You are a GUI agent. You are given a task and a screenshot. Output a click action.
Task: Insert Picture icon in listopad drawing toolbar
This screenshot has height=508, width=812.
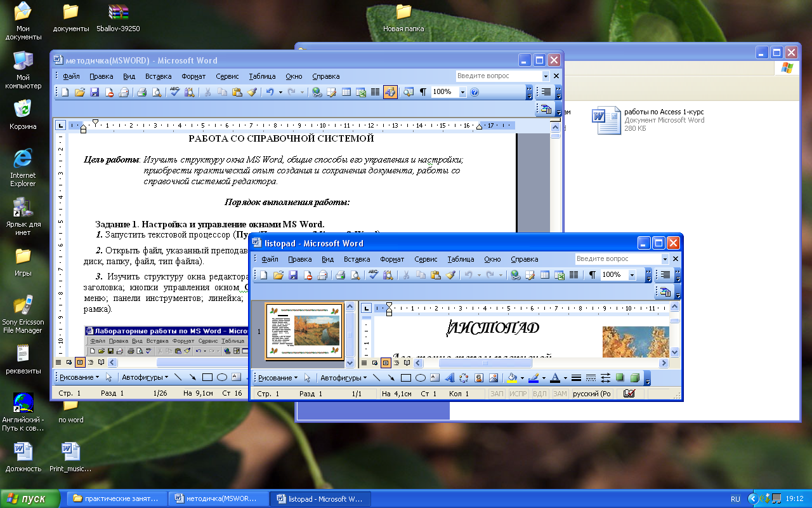point(494,378)
